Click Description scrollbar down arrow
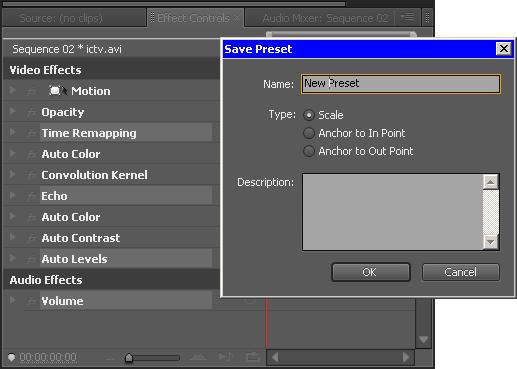 tap(491, 242)
